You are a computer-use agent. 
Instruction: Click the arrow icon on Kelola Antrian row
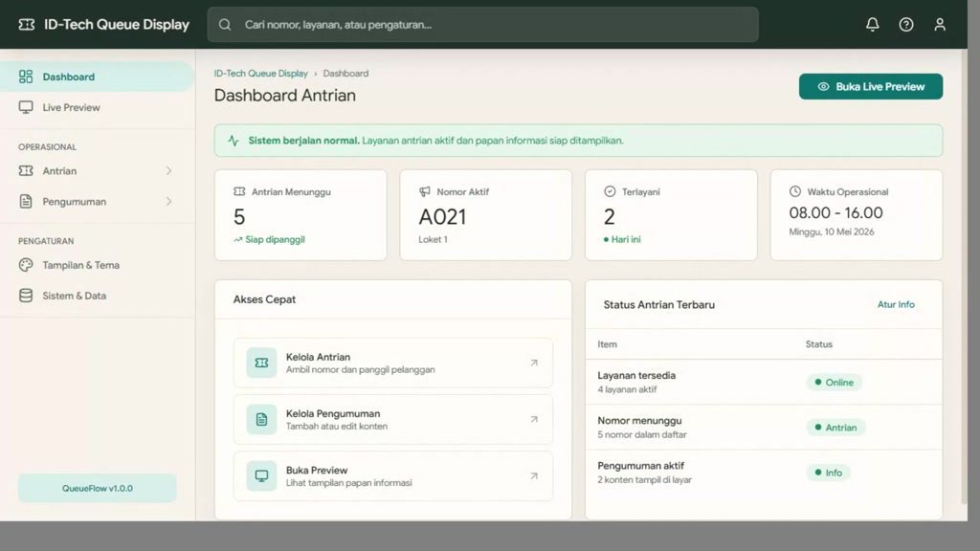tap(534, 363)
